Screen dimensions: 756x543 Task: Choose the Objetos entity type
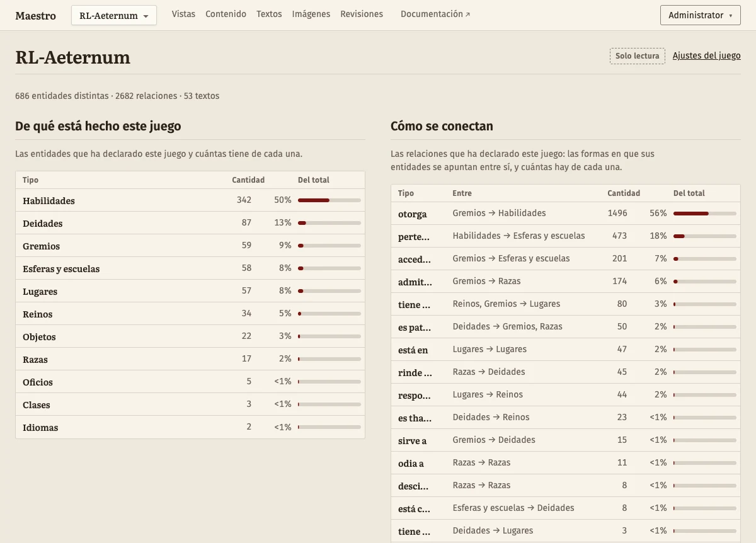coord(39,337)
